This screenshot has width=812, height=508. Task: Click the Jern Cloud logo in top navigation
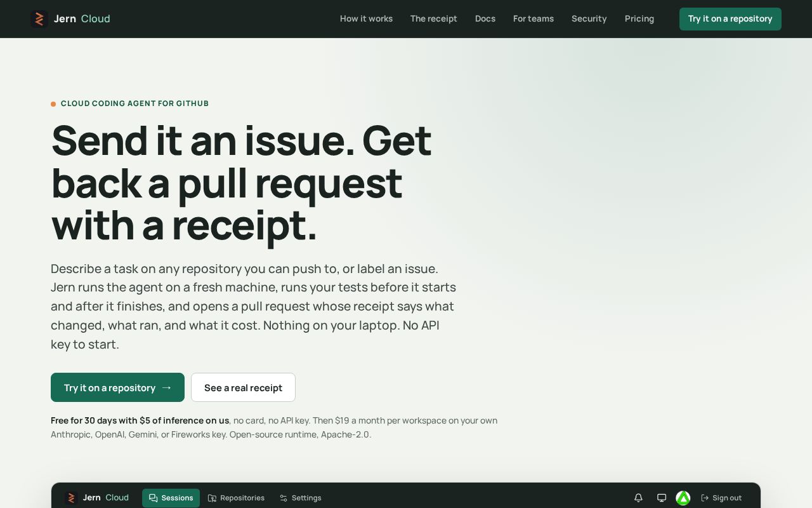(70, 19)
